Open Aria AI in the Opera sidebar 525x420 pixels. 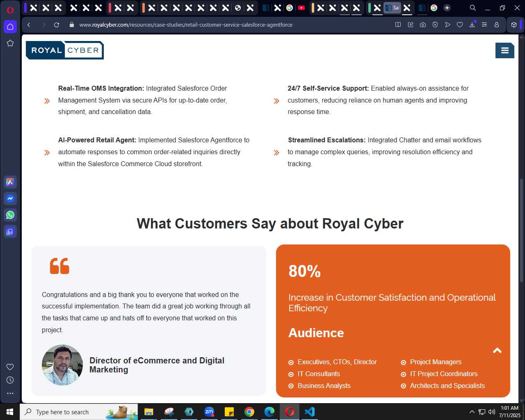(x=10, y=182)
